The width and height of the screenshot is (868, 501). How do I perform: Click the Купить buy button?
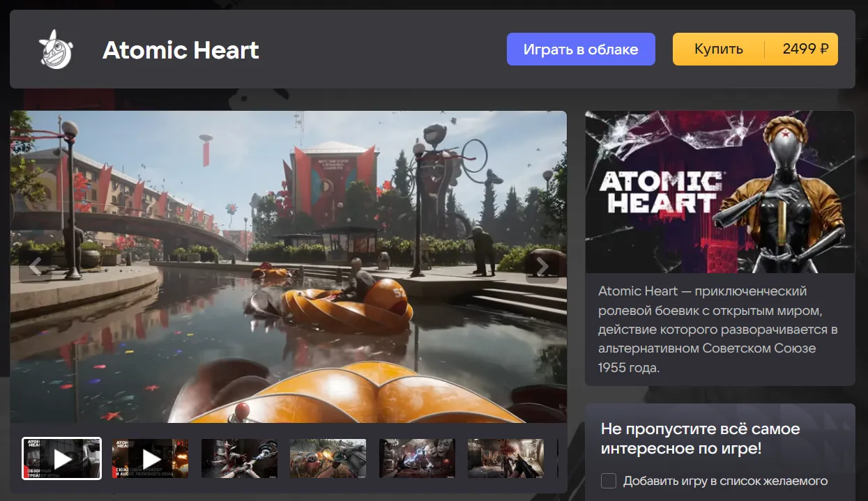(719, 49)
